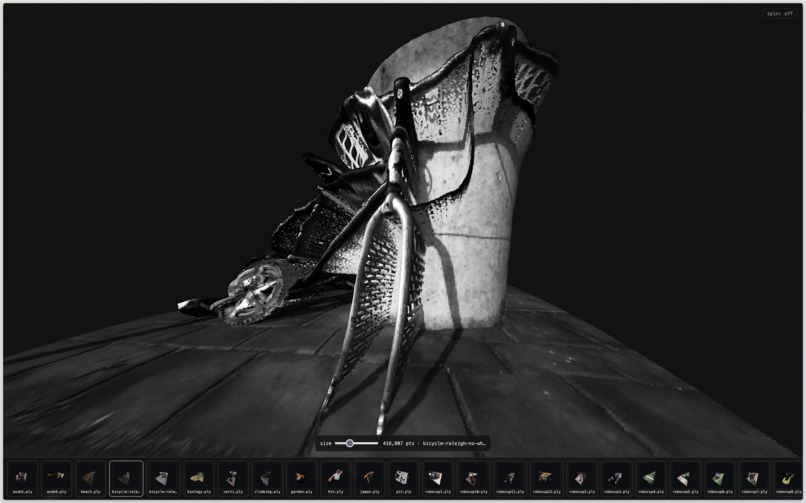Load the robocup2.ply thumbnail
The image size is (806, 503).
click(582, 478)
